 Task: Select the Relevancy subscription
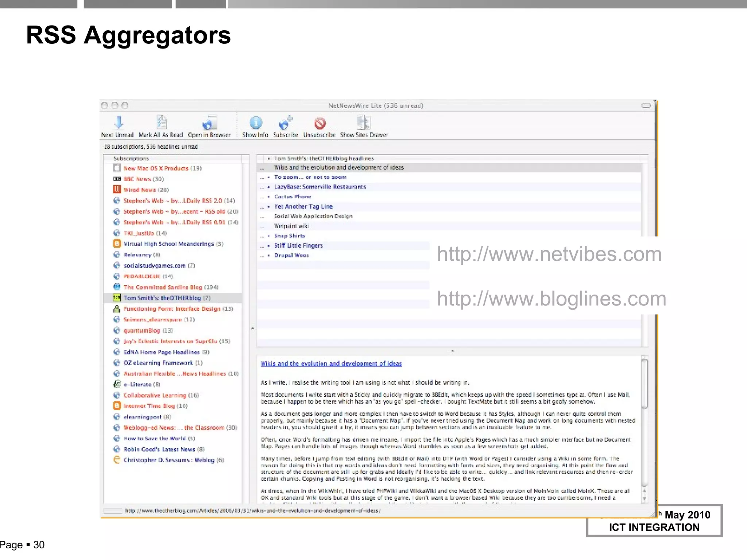(172, 254)
